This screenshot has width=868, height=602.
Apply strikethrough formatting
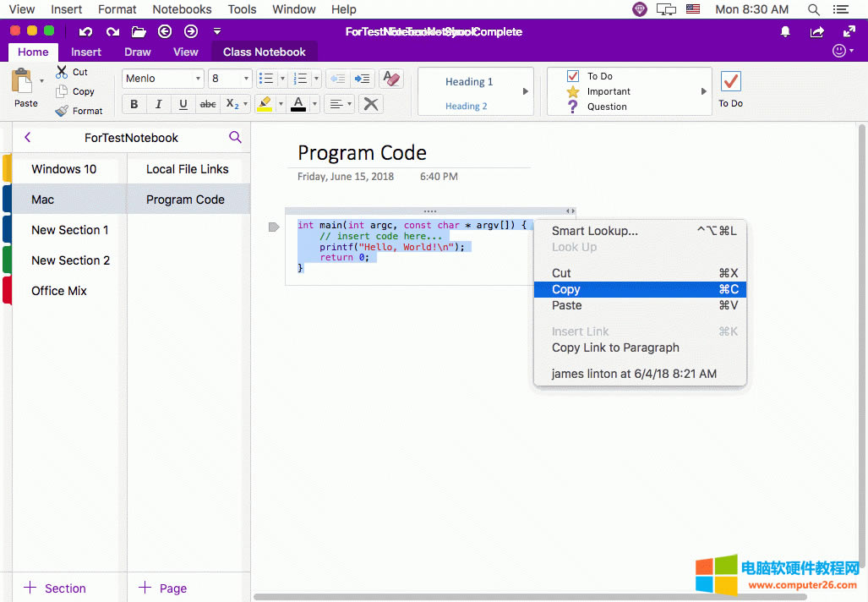tap(208, 104)
